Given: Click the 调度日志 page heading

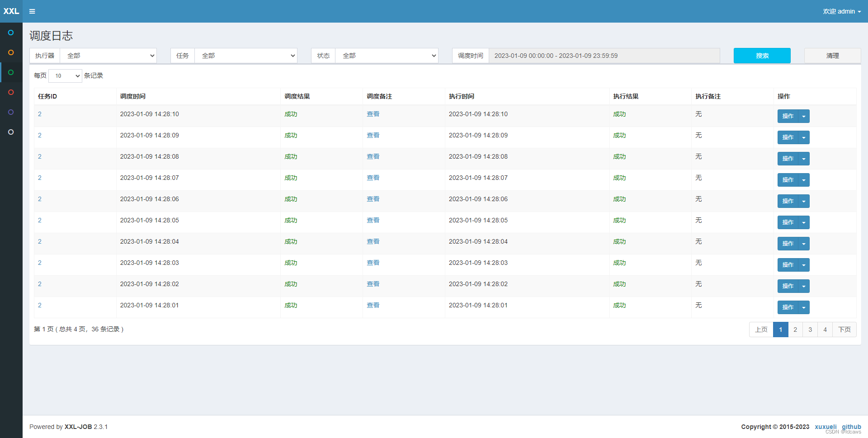Looking at the screenshot, I should (51, 36).
